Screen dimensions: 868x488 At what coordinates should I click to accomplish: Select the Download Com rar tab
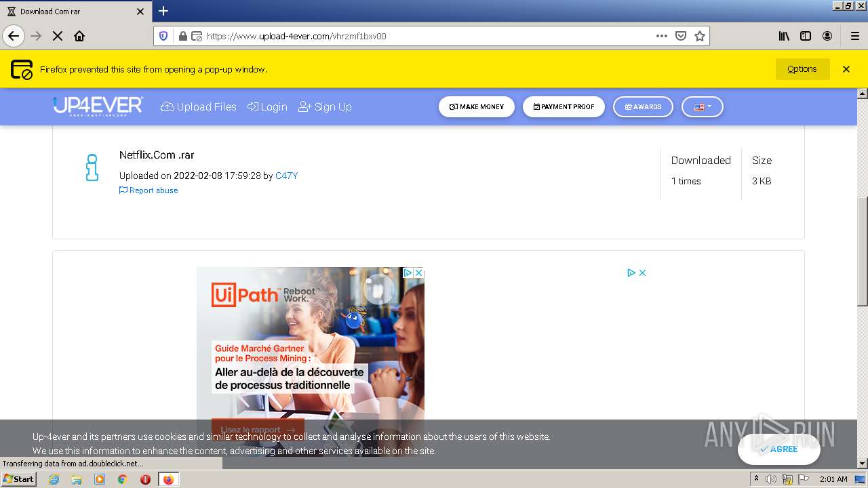76,12
